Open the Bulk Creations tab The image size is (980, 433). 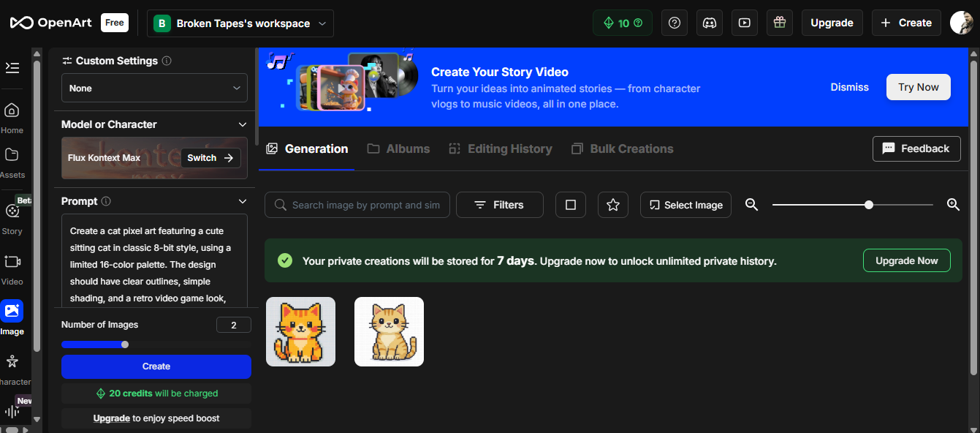622,148
